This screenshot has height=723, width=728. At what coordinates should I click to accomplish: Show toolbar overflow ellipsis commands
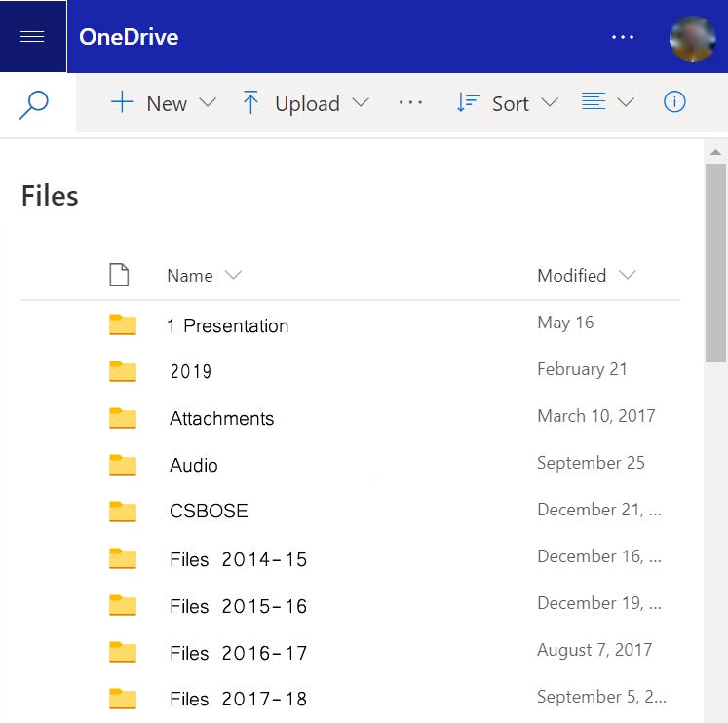click(410, 102)
